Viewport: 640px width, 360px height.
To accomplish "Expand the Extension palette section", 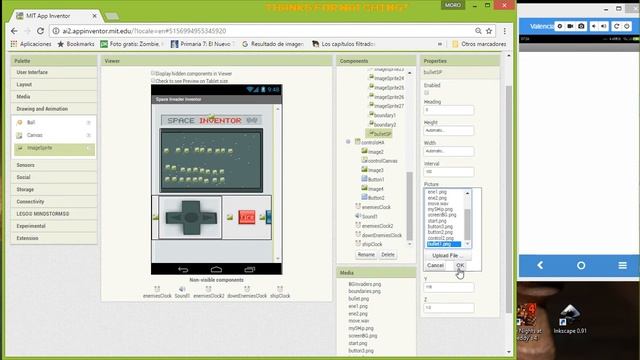I will (54, 238).
